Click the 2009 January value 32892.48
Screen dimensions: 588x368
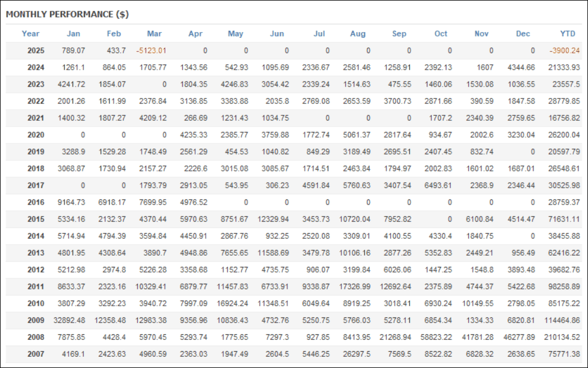point(69,320)
